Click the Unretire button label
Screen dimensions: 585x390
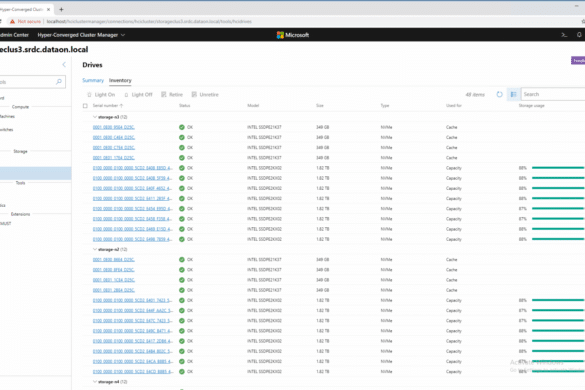coord(209,95)
